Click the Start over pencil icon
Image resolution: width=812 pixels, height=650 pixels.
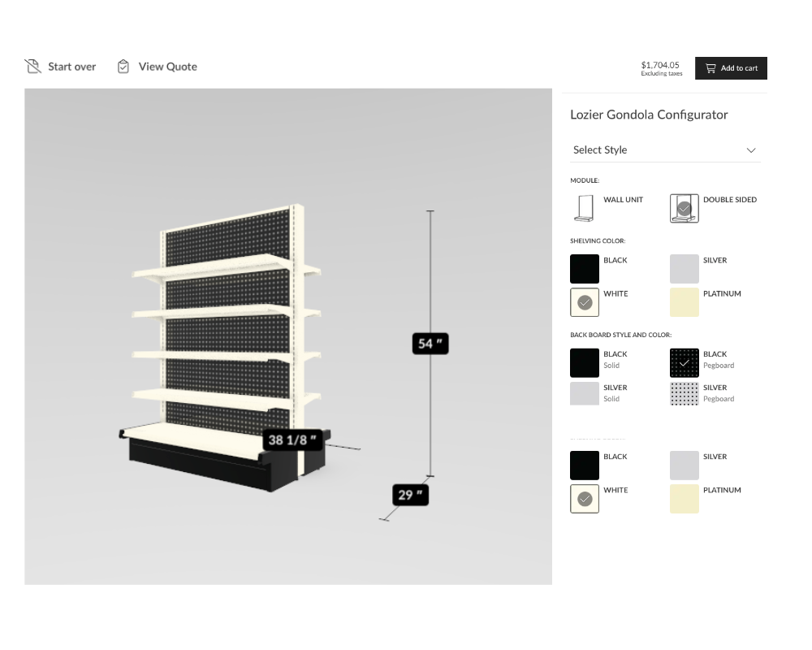pos(32,66)
